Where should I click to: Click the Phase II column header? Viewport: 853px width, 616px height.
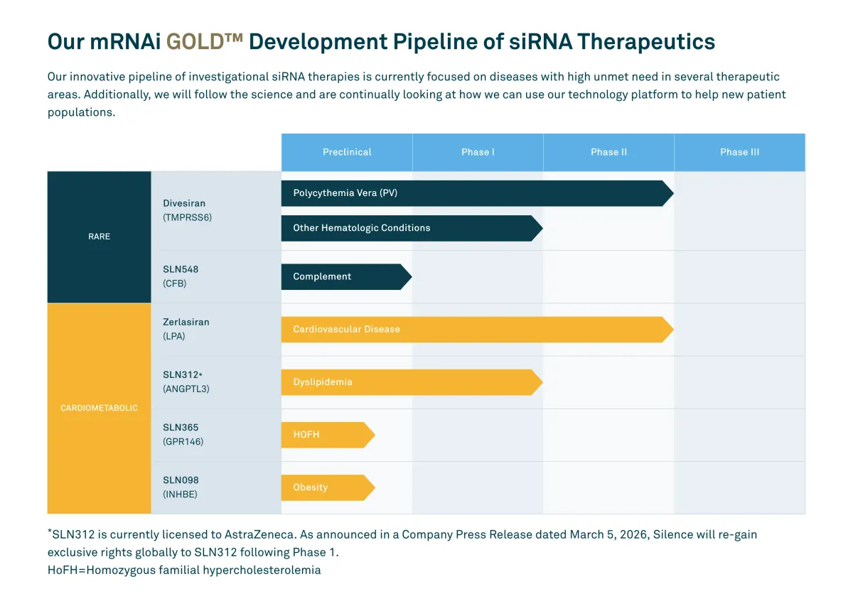(608, 152)
